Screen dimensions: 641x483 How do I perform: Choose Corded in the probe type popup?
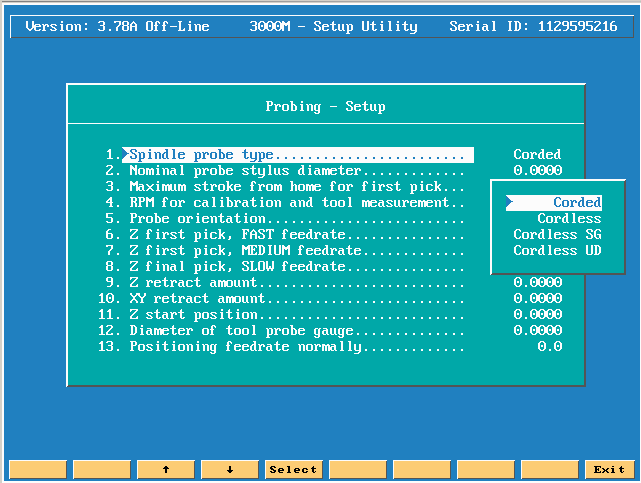click(x=554, y=203)
